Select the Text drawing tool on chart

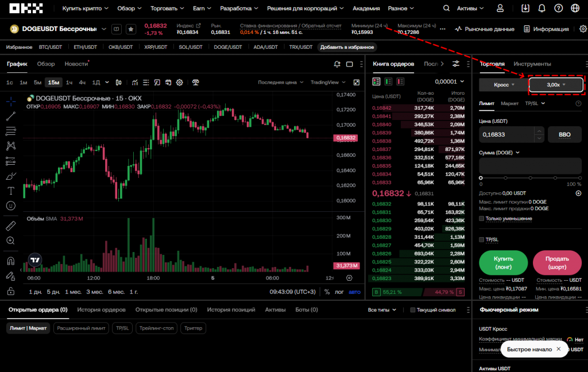[10, 191]
